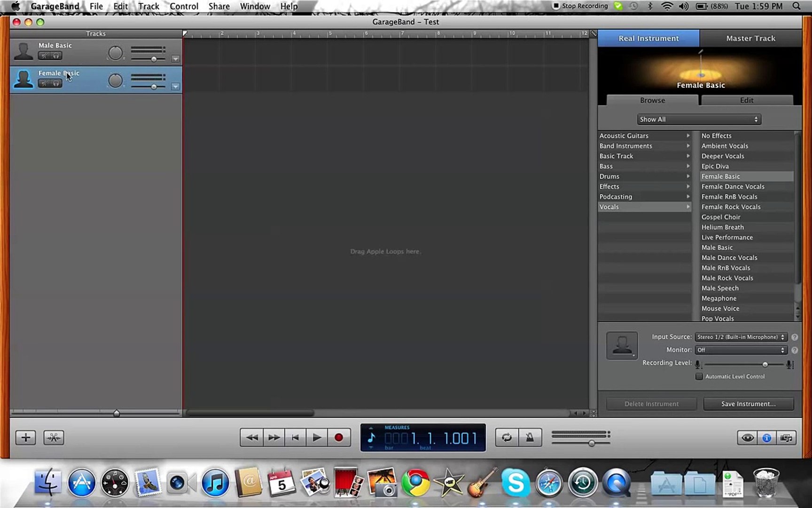Viewport: 812px width, 508px height.
Task: Open Google Chrome from the Dock
Action: pos(415,483)
